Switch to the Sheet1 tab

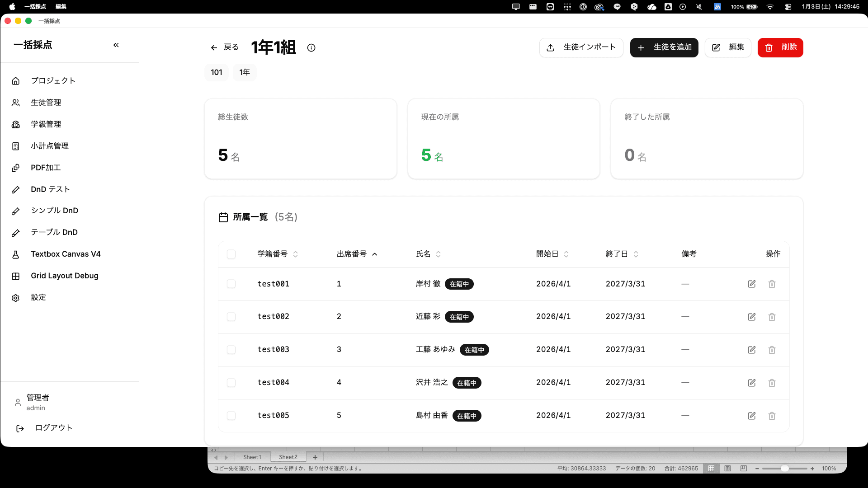click(252, 457)
